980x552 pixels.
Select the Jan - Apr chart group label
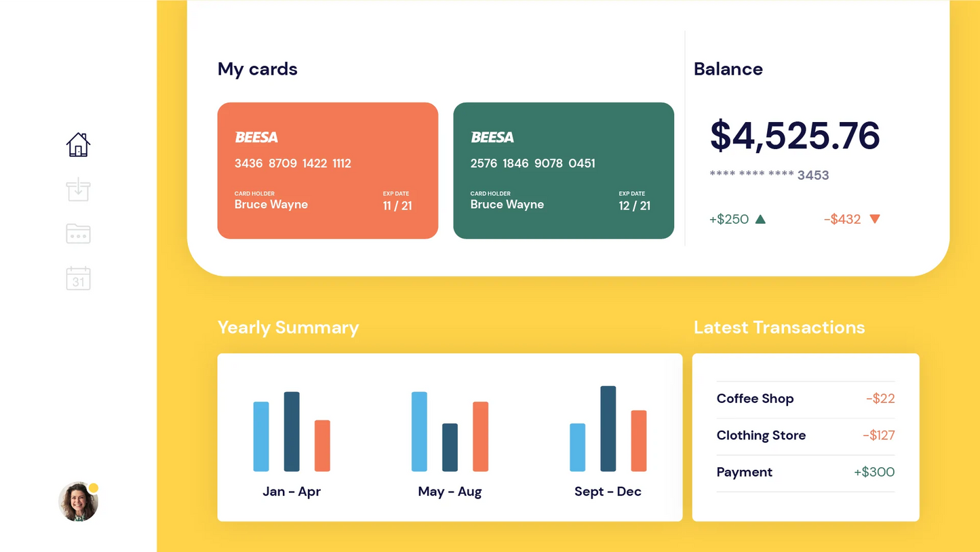292,492
